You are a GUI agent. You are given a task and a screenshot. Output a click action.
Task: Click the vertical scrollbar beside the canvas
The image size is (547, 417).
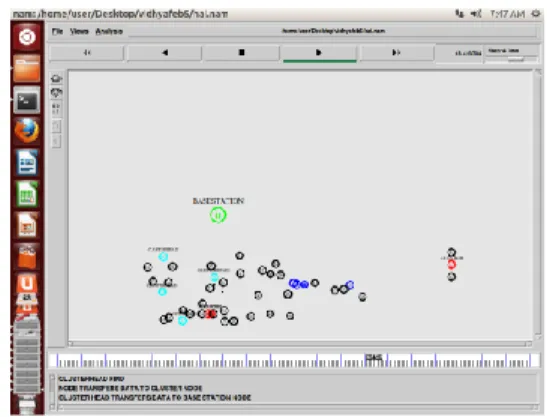coord(538,204)
